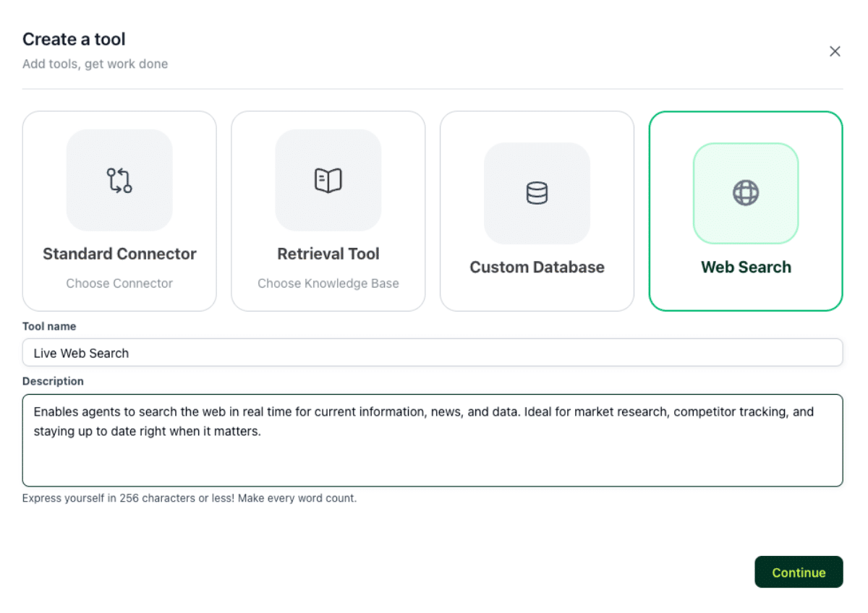Click the Description field label

(53, 381)
